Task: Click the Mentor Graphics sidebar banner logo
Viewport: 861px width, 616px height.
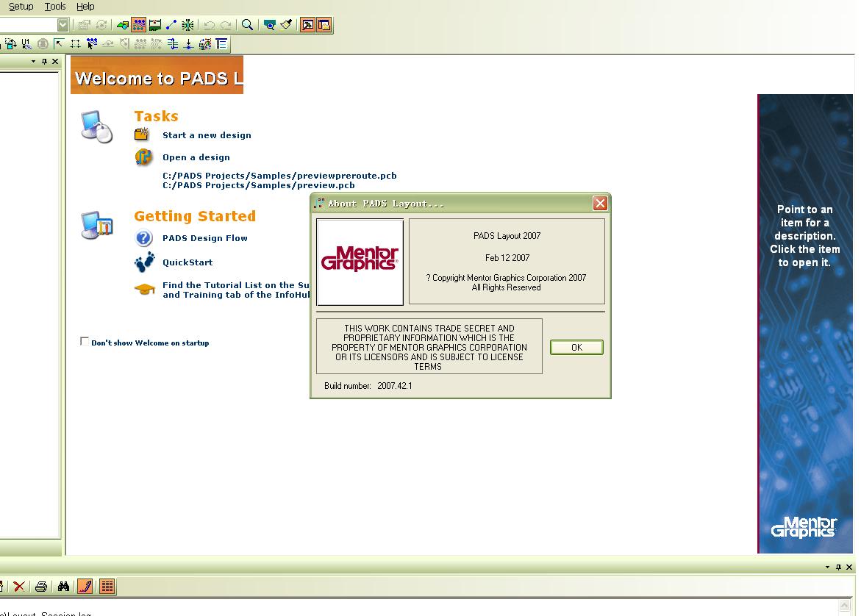Action: [804, 527]
